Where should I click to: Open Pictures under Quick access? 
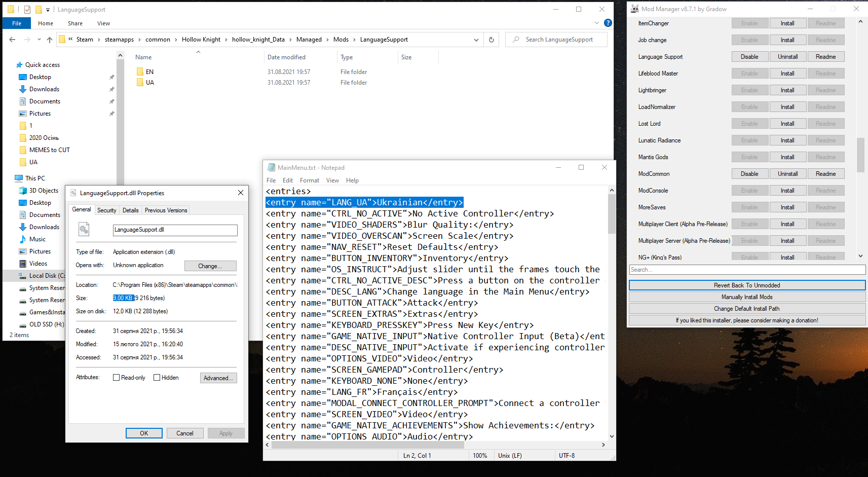(x=40, y=114)
